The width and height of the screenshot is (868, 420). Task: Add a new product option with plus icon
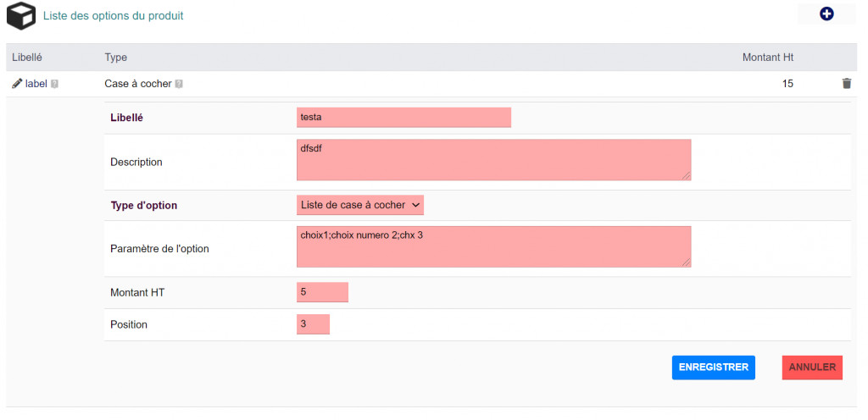coord(826,14)
